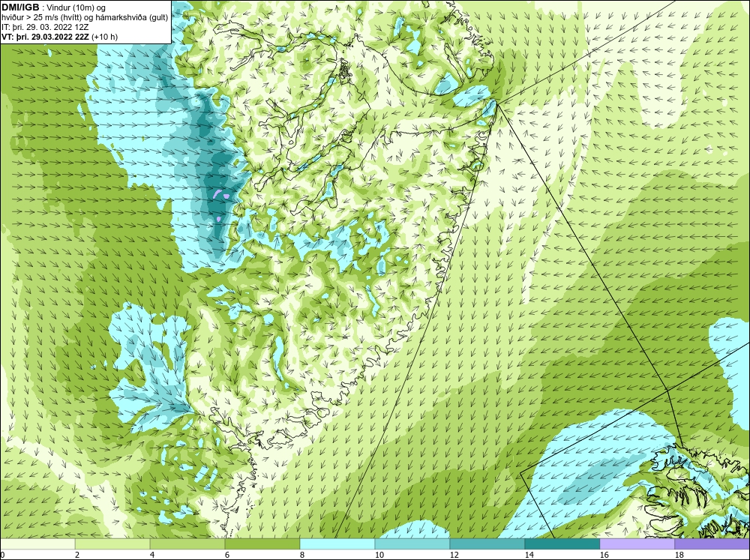Click the "VT: þri. 29.03.2022 22Z (+10 h)" line

pos(59,36)
